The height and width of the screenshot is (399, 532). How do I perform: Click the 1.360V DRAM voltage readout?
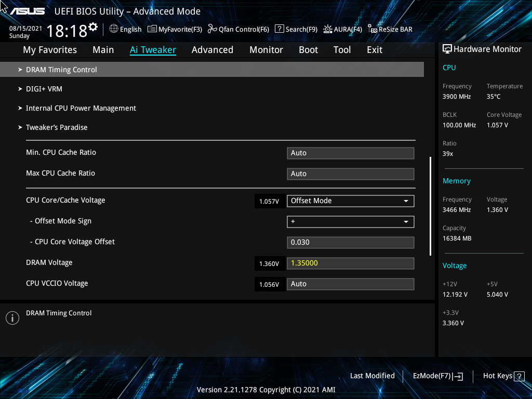click(269, 263)
